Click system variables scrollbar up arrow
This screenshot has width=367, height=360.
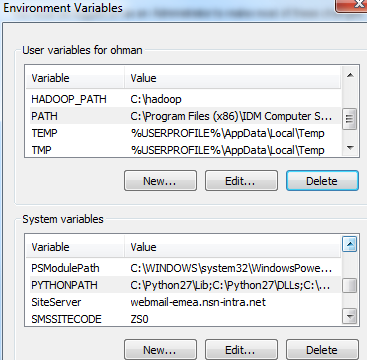click(x=350, y=244)
